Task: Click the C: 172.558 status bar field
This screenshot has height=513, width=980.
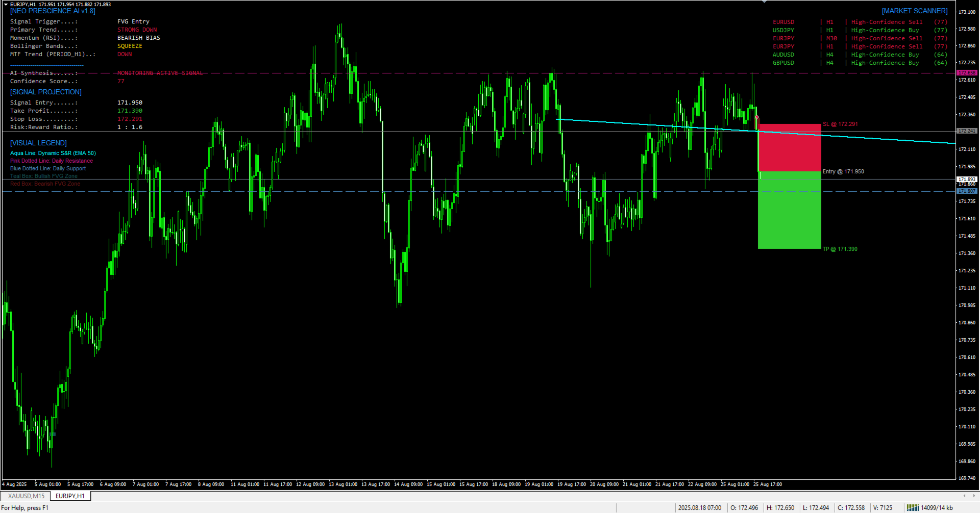Action: (851, 508)
